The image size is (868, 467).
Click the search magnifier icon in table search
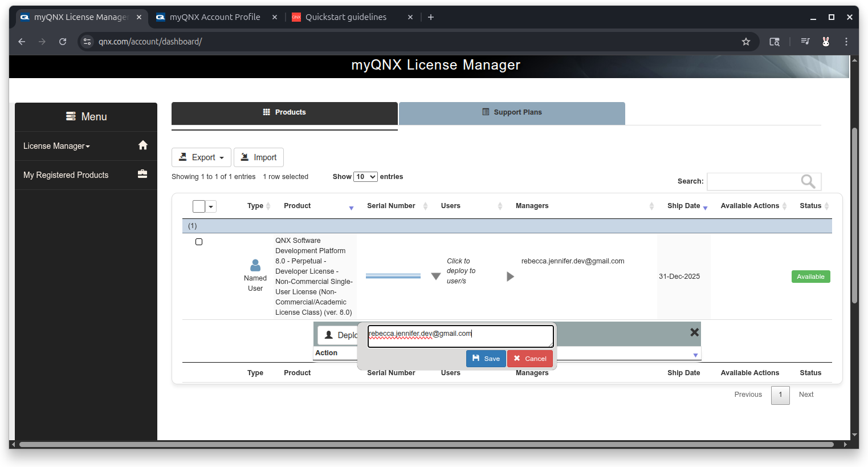click(808, 181)
